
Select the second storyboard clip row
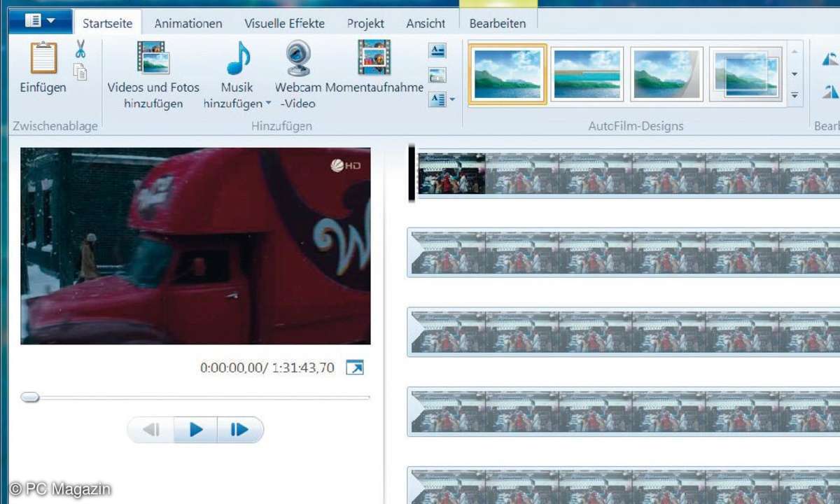tap(624, 252)
